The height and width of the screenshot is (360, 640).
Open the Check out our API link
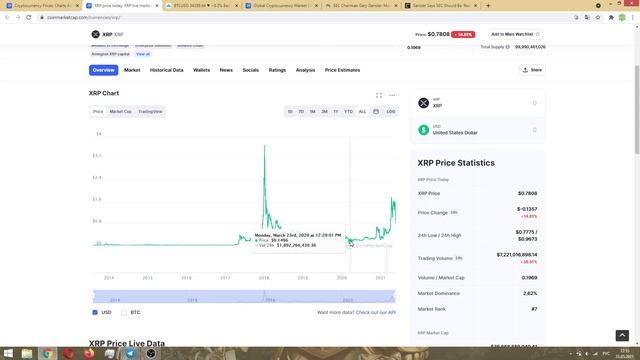coord(376,312)
